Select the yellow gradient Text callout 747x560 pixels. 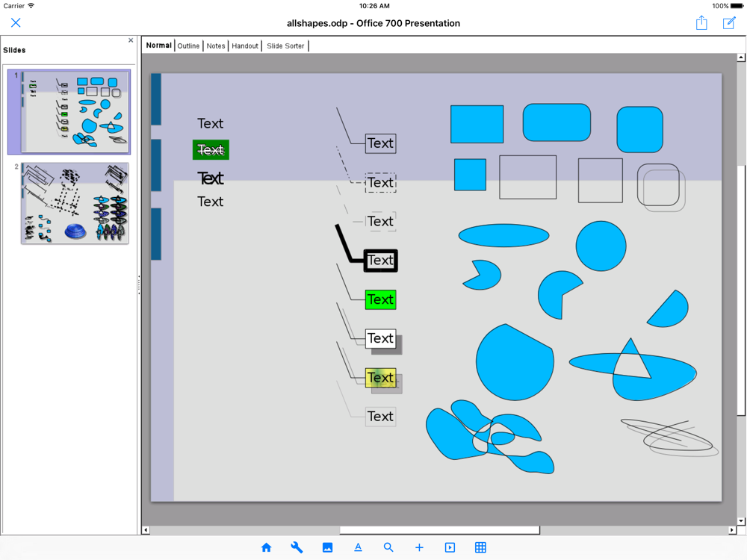380,378
